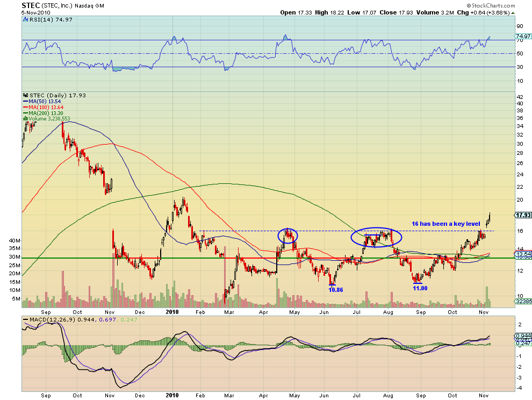Click the volume bars icon in the legend

pos(25,118)
